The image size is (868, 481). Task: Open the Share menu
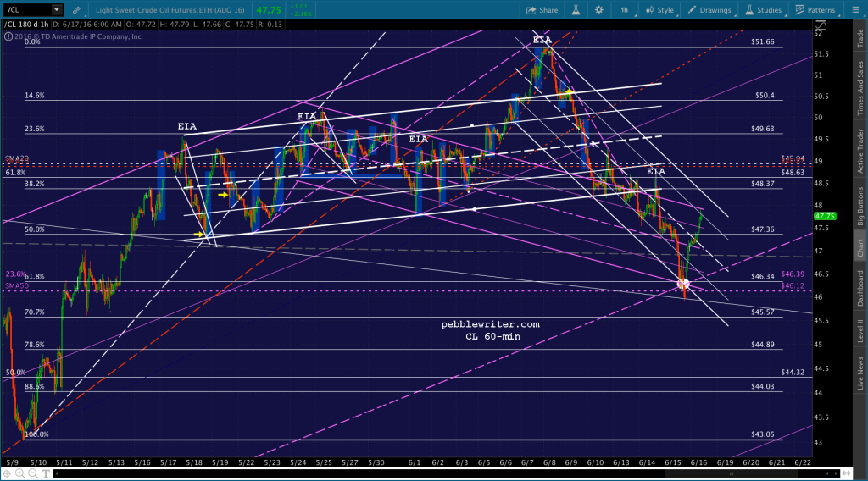pos(542,10)
